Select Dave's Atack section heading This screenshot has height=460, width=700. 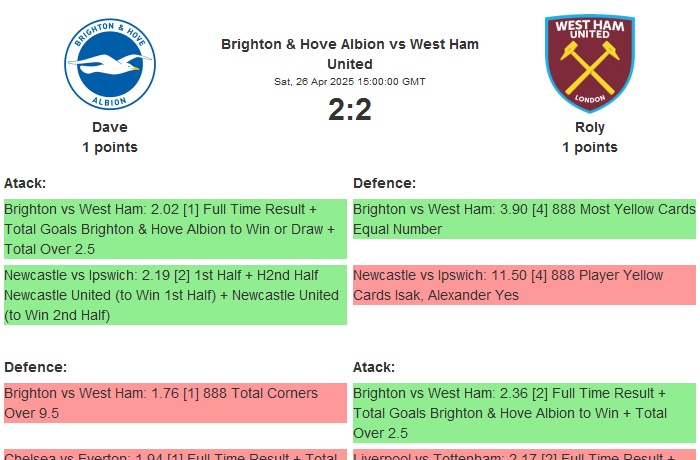(25, 183)
